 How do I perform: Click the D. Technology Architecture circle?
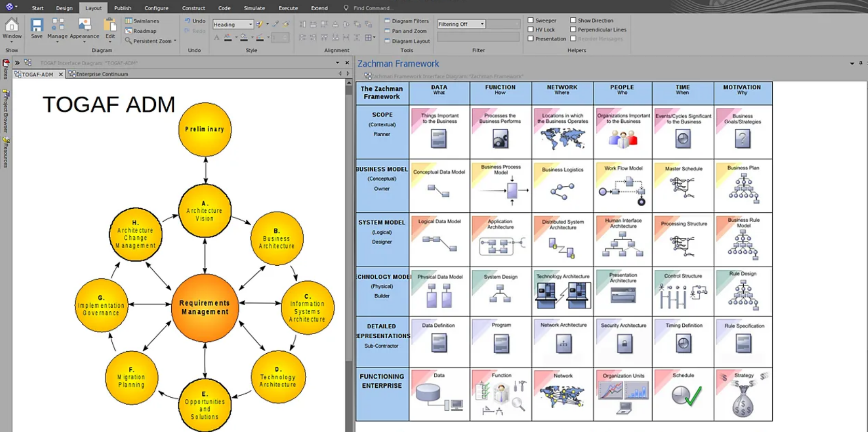[278, 377]
